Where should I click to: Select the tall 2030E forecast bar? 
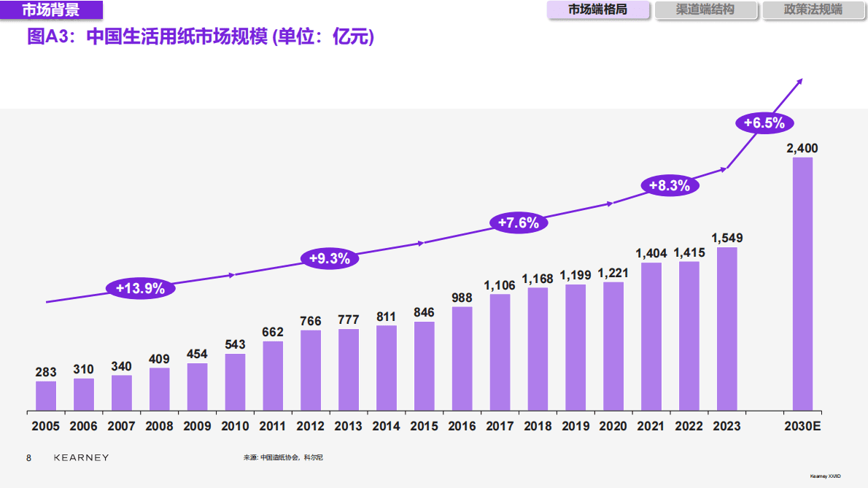tap(801, 284)
